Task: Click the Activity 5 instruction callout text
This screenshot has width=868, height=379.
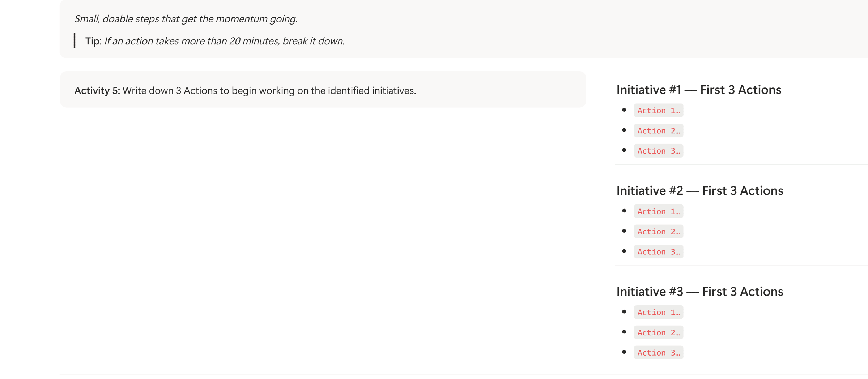Action: [x=269, y=91]
